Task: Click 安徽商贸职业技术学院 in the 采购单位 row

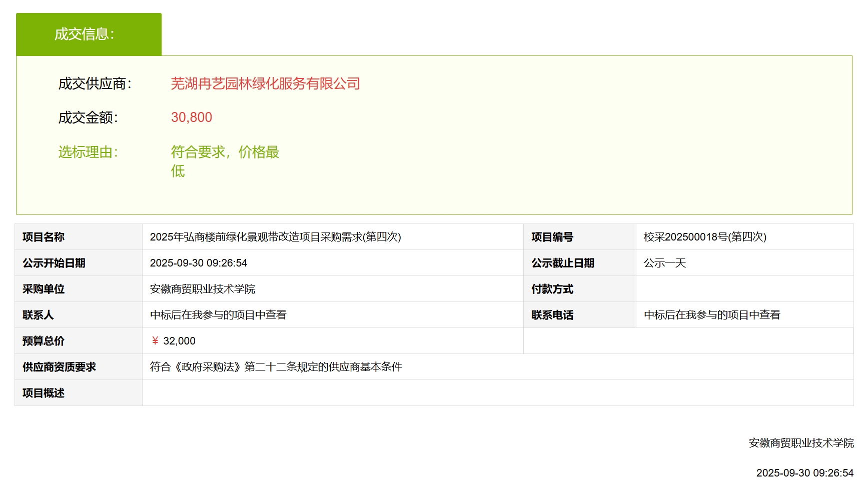Action: tap(203, 289)
